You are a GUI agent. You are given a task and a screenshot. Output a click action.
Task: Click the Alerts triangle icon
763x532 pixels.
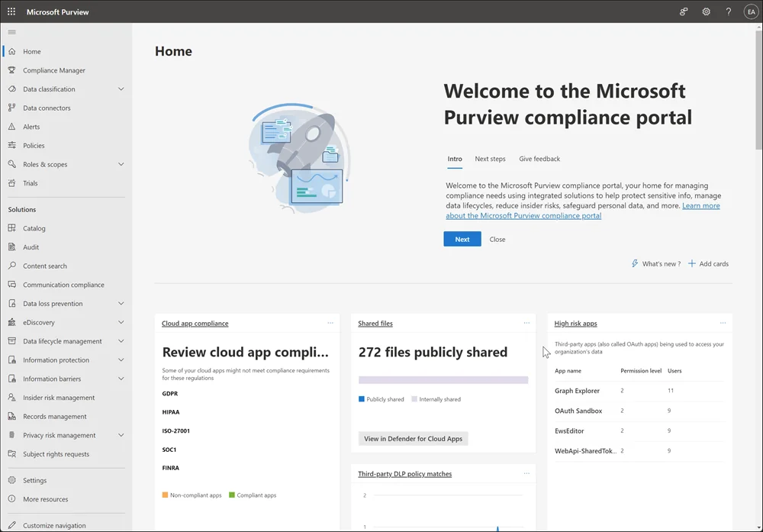(x=12, y=127)
